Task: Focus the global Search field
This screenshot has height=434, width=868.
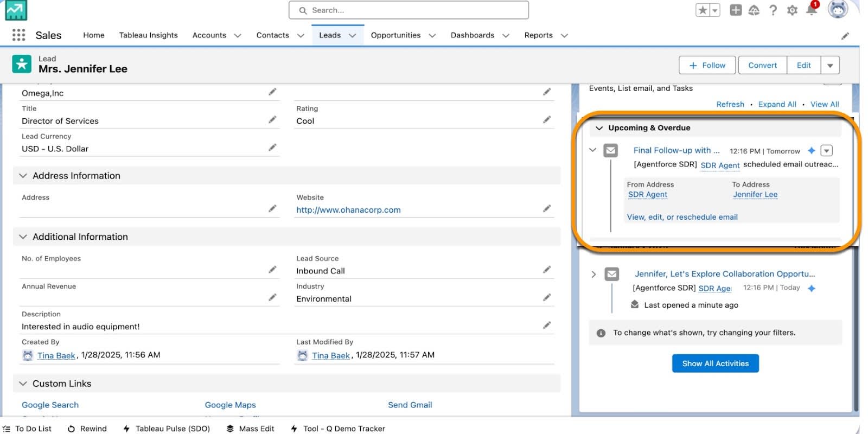Action: 409,10
